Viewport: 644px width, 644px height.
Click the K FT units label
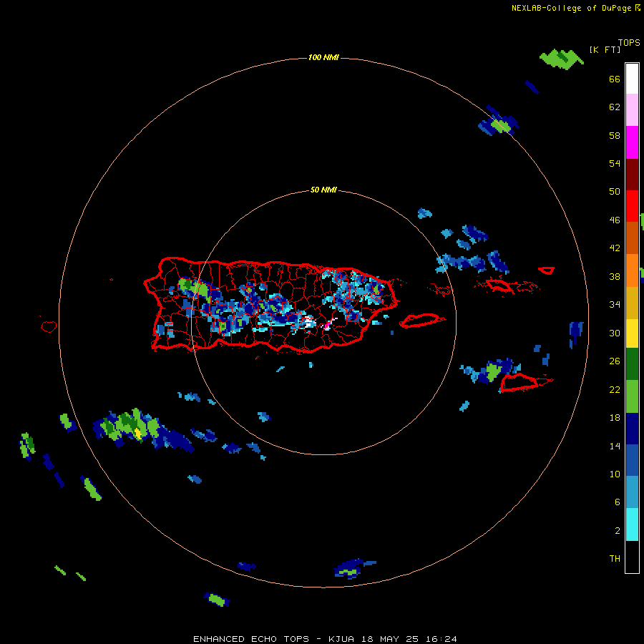605,49
